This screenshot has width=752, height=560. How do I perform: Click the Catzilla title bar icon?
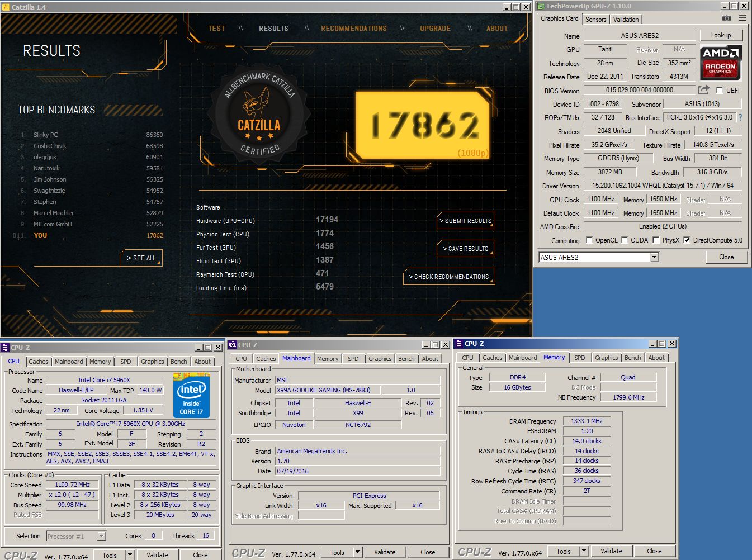(6, 7)
